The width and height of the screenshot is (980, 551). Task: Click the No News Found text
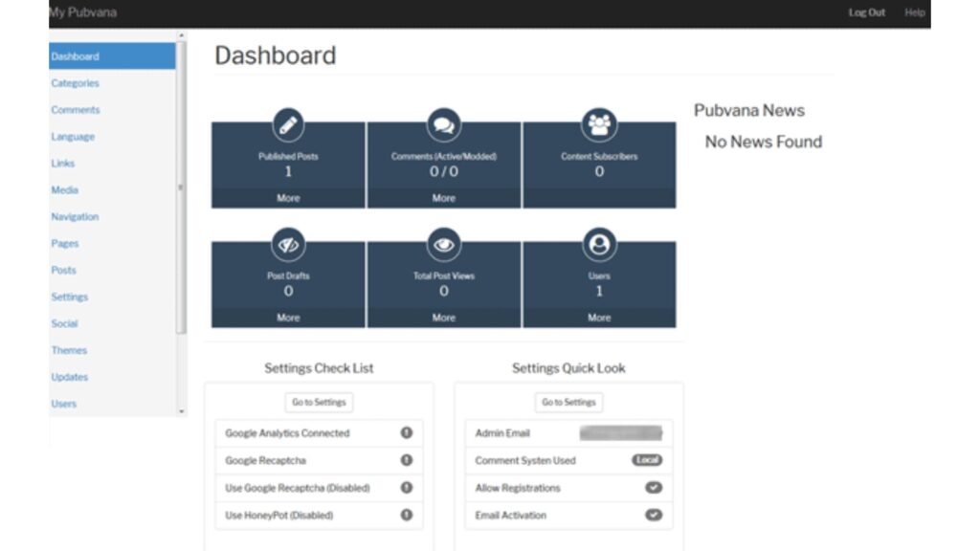point(763,142)
